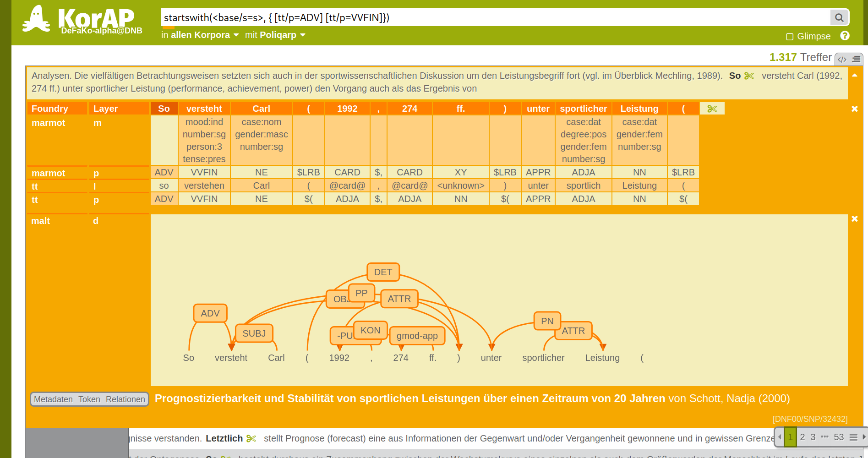Screen dimensions: 868x458
Task: Click the DET node in dependency tree
Action: pyautogui.click(x=383, y=272)
